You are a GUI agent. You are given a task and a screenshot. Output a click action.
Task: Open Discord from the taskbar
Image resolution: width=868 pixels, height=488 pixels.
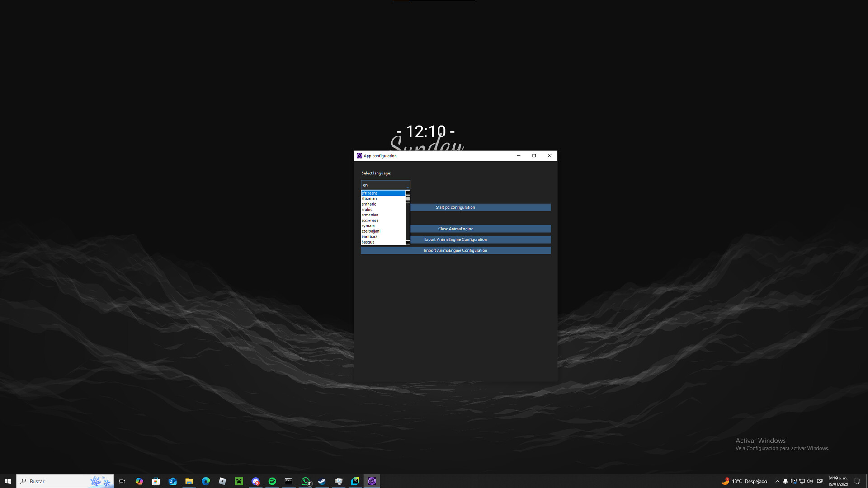point(255,481)
